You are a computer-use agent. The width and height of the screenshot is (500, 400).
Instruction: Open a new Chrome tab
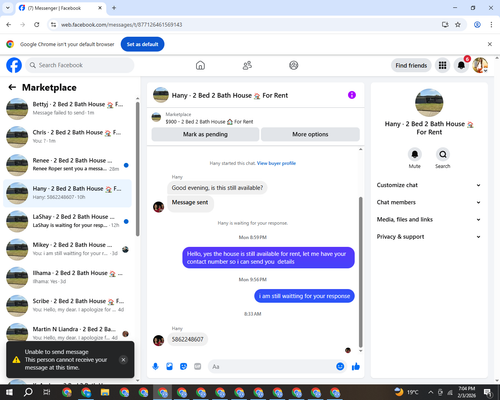(114, 8)
